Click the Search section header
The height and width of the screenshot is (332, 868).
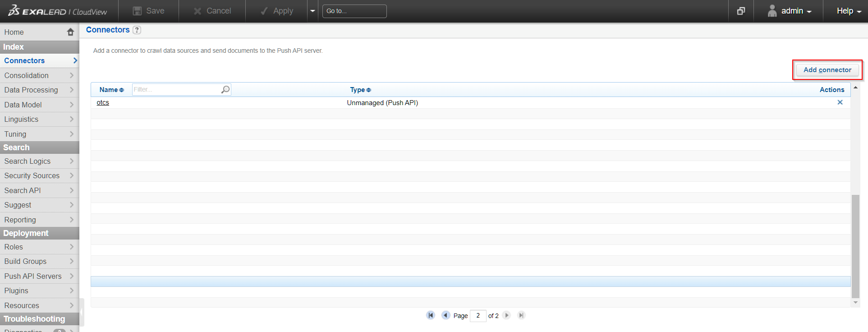40,148
